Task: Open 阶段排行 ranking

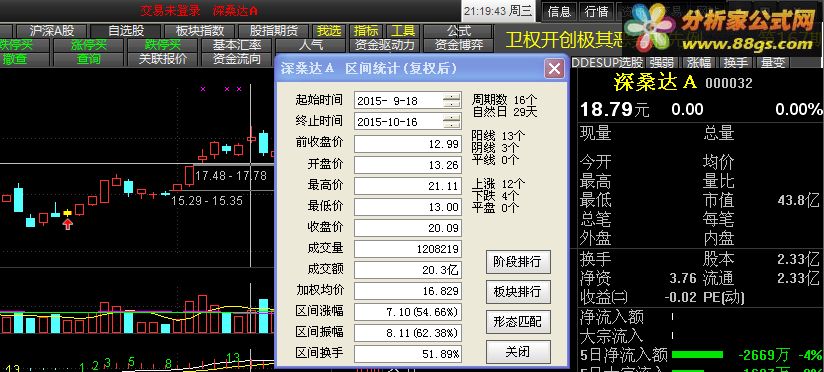Action: point(518,262)
